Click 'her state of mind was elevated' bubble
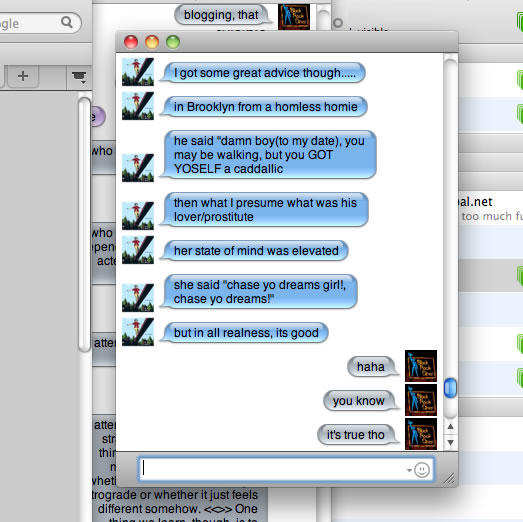This screenshot has width=523, height=522. point(254,251)
